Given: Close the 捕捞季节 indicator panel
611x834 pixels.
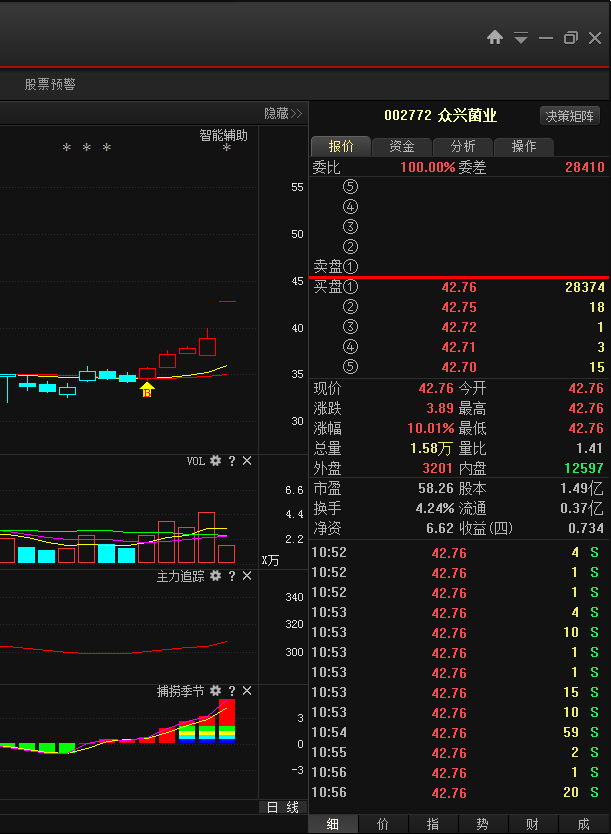Looking at the screenshot, I should coord(247,691).
